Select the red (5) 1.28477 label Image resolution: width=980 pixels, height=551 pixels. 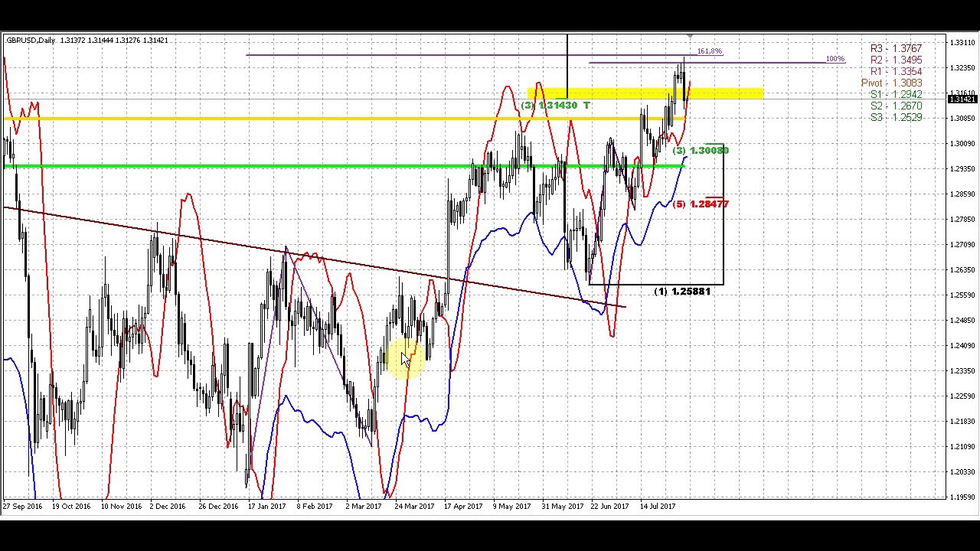tap(701, 204)
